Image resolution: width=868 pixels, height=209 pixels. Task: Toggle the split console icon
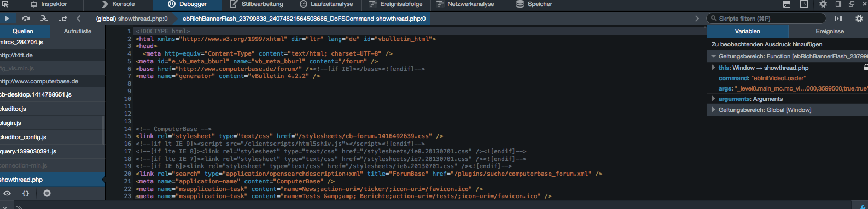click(787, 4)
